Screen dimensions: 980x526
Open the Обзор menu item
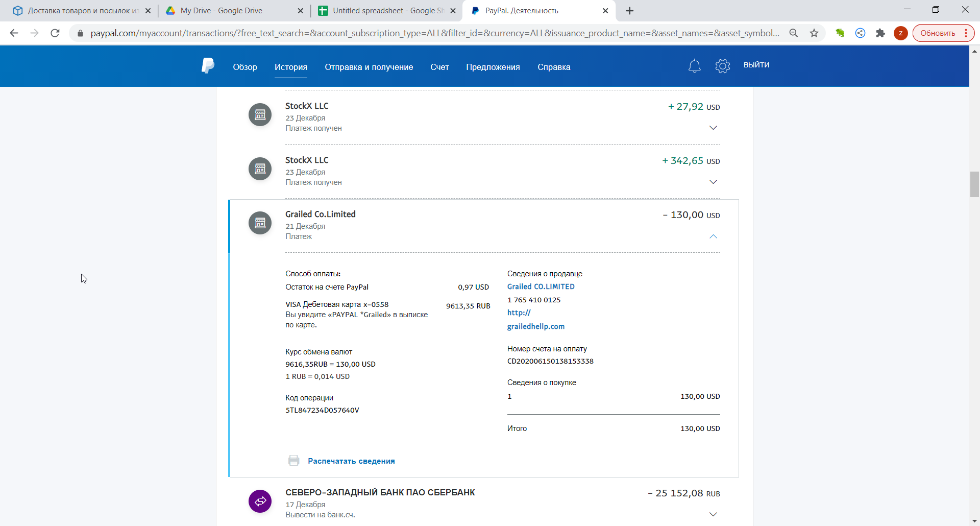(245, 67)
